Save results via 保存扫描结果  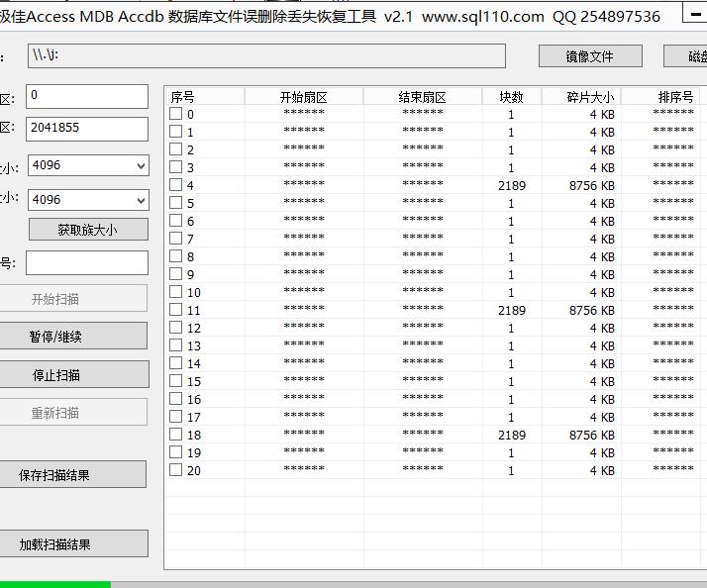point(72,474)
